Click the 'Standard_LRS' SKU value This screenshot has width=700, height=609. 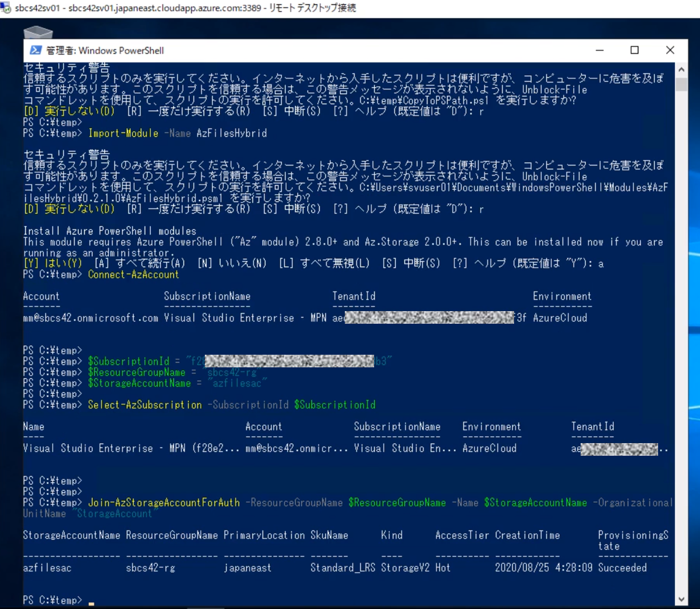343,568
